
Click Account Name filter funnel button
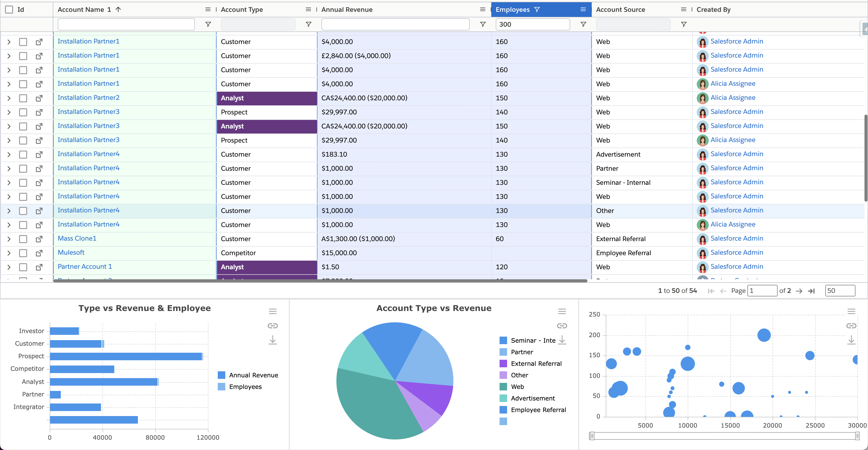click(x=208, y=24)
